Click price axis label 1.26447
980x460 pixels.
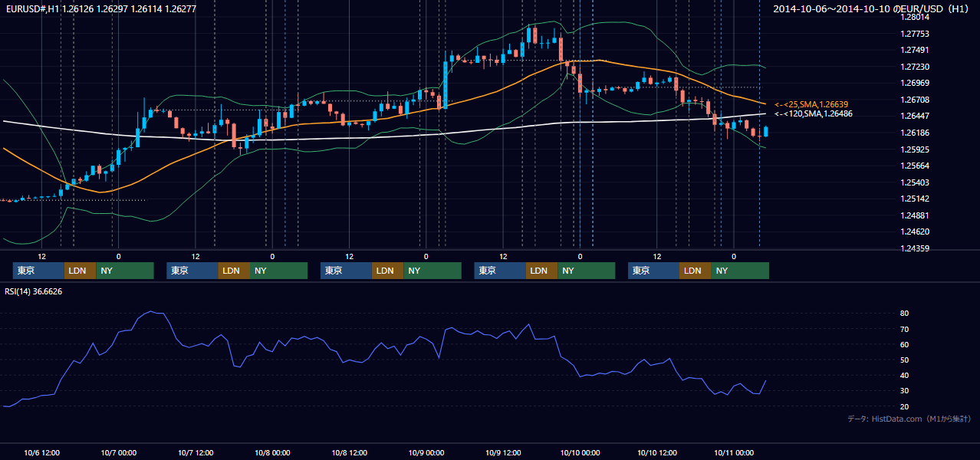914,116
